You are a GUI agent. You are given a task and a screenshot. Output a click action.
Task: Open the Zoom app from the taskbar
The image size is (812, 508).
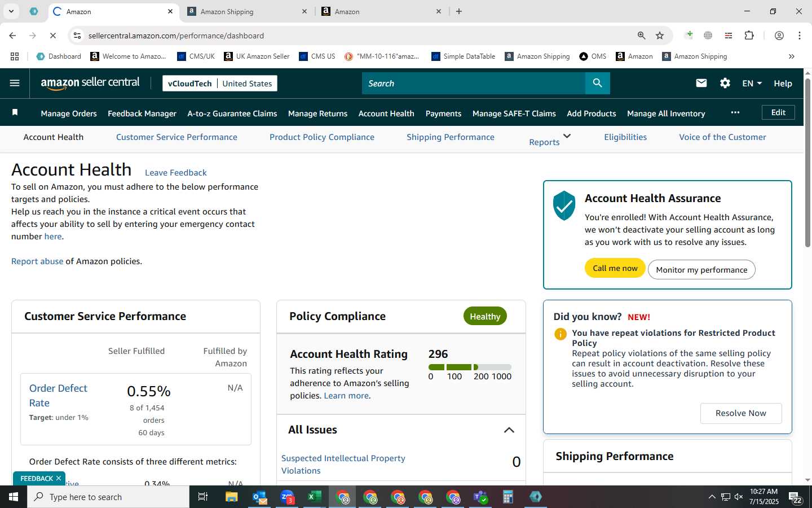pos(287,497)
